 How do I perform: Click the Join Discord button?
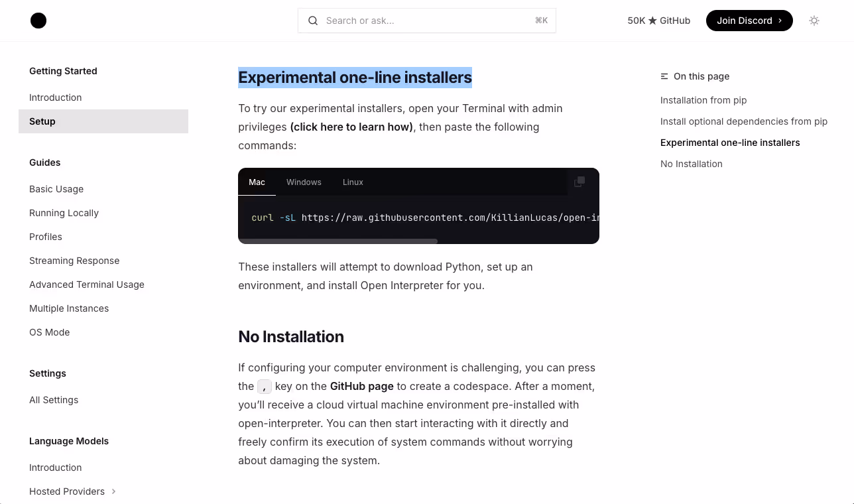pyautogui.click(x=749, y=21)
